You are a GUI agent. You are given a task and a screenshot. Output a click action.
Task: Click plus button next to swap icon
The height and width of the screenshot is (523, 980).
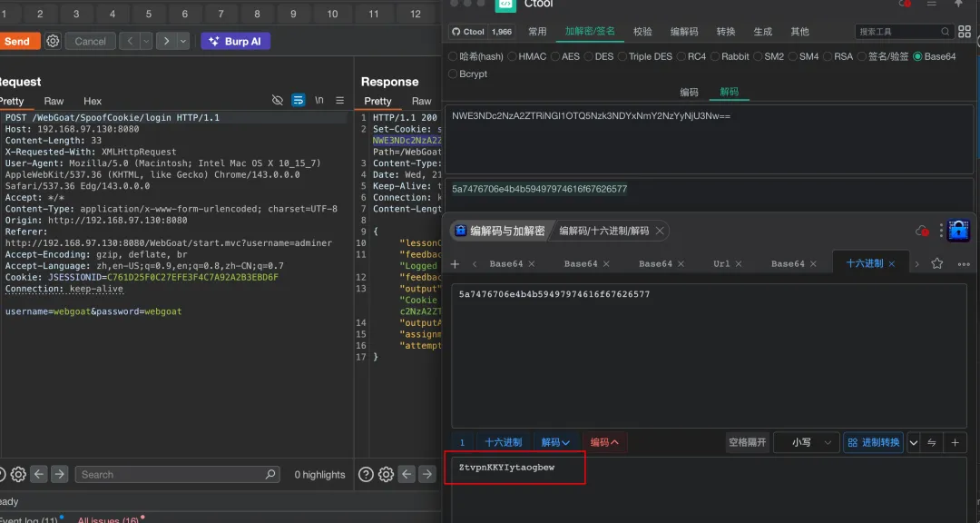click(955, 442)
